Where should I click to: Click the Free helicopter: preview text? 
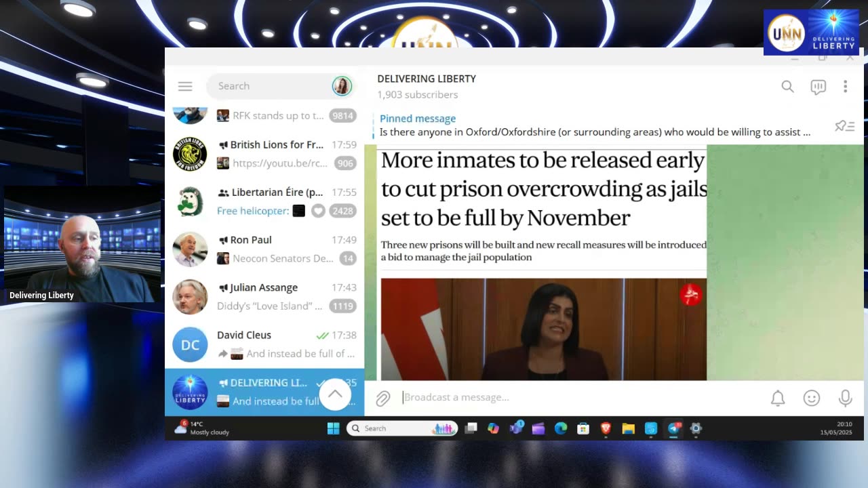253,211
